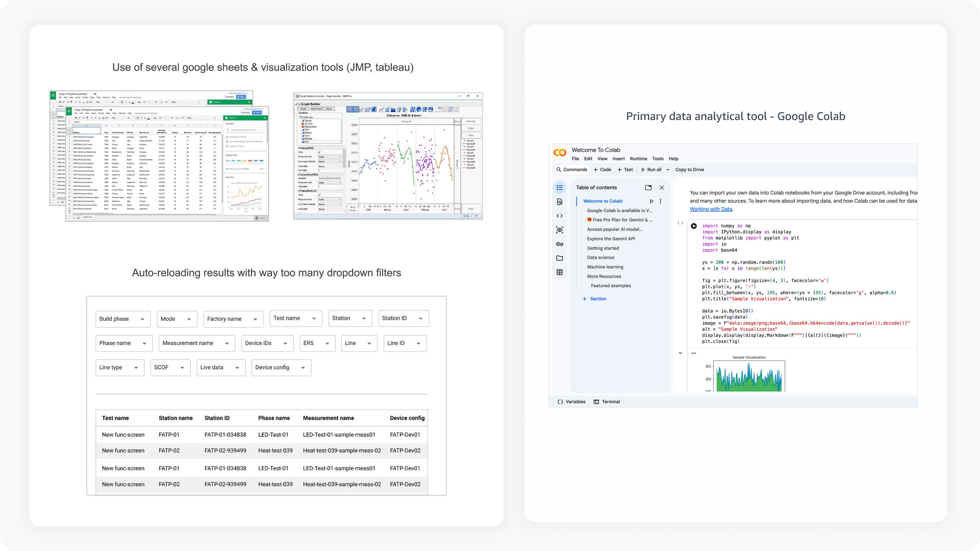Open the Help menu in Colab
The height and width of the screenshot is (551, 980).
673,158
